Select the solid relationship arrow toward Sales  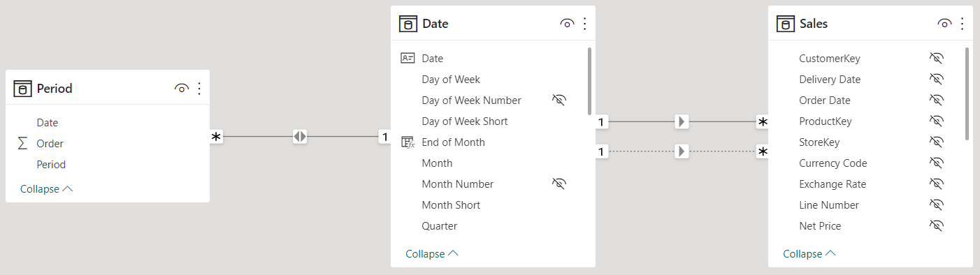click(x=682, y=122)
